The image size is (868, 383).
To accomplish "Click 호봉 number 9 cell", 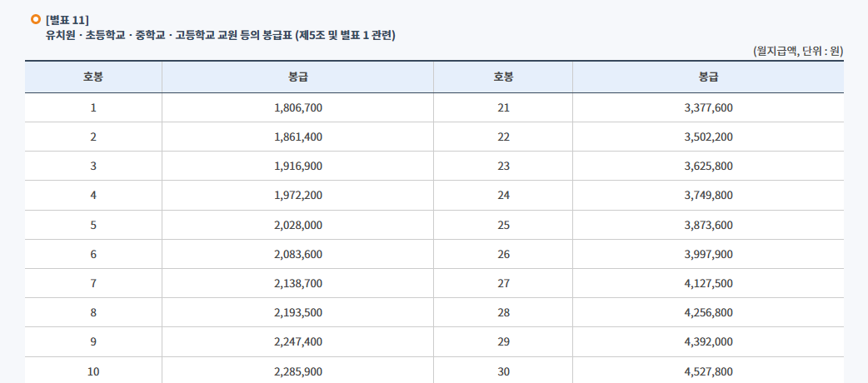I will [93, 342].
